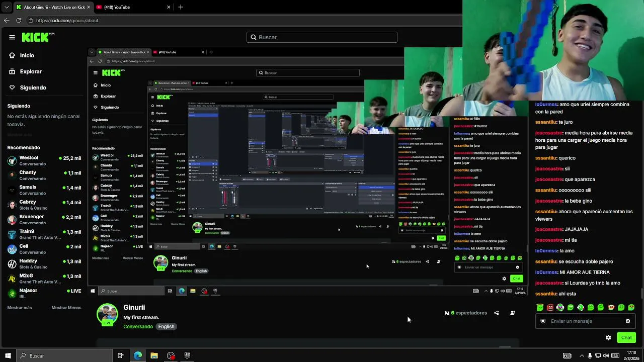Send the message with the green Chat button
The image size is (644, 362).
tap(626, 338)
